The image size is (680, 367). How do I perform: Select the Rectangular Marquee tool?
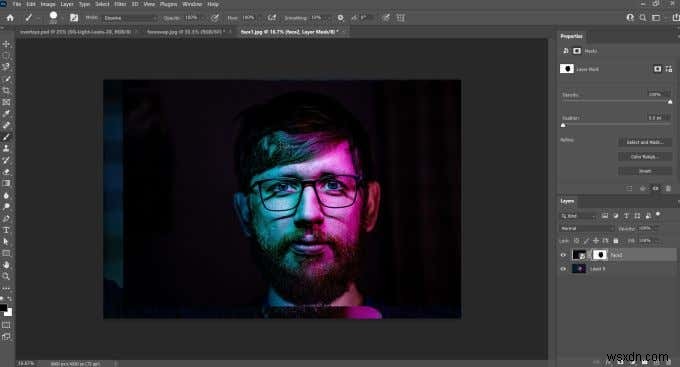6,56
